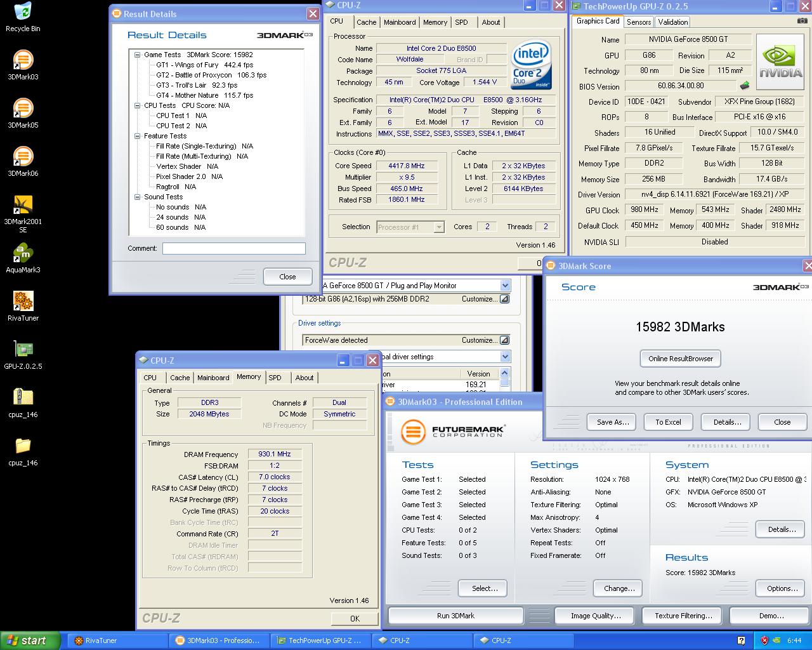This screenshot has width=812, height=650.
Task: Select GT1 - Wings of Fury result row
Action: (x=205, y=65)
